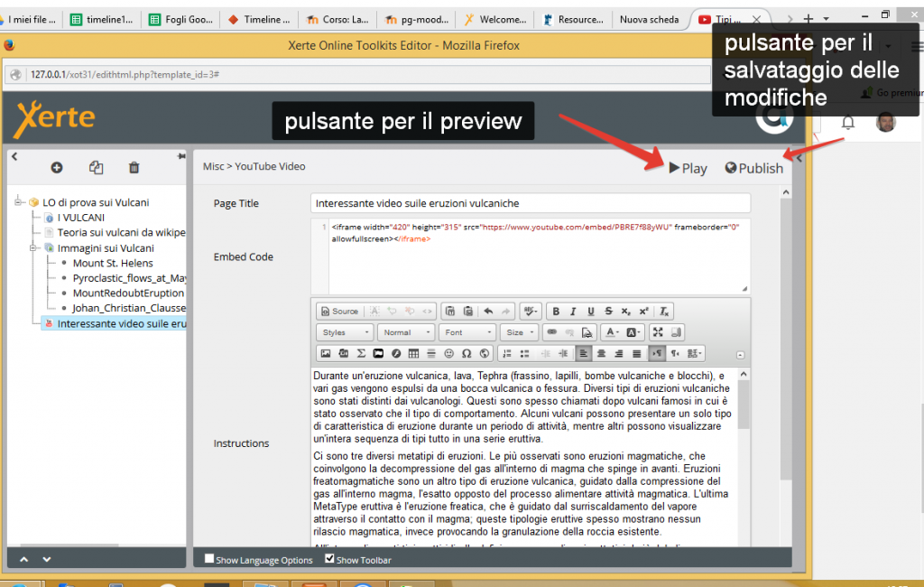
Task: Insert a math formula with the sigma icon
Action: click(361, 353)
